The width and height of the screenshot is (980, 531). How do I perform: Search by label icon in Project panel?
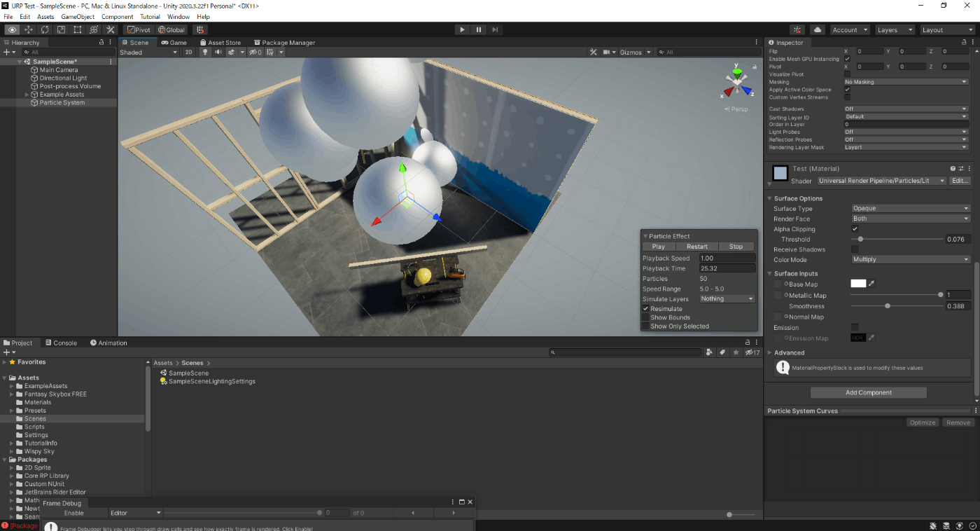point(722,352)
